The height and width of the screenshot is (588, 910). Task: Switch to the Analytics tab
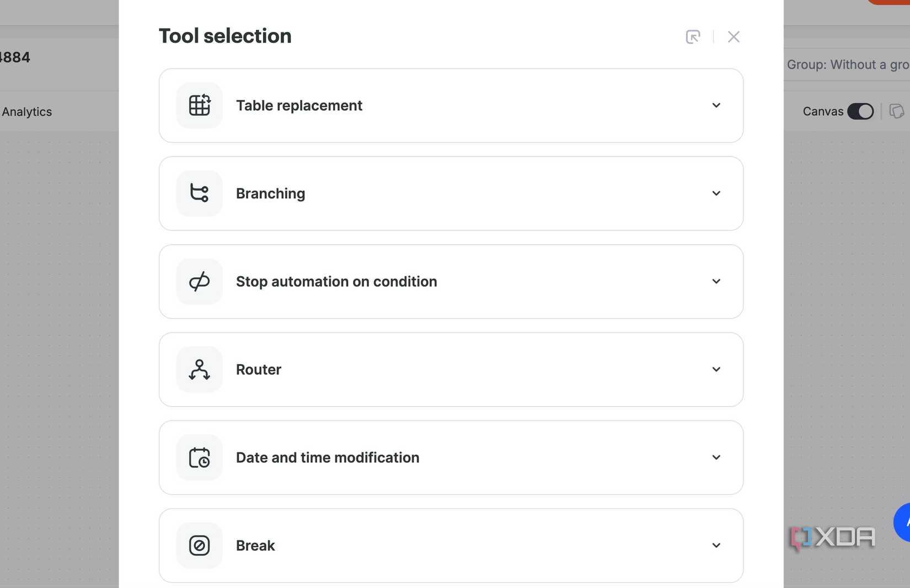(x=27, y=112)
